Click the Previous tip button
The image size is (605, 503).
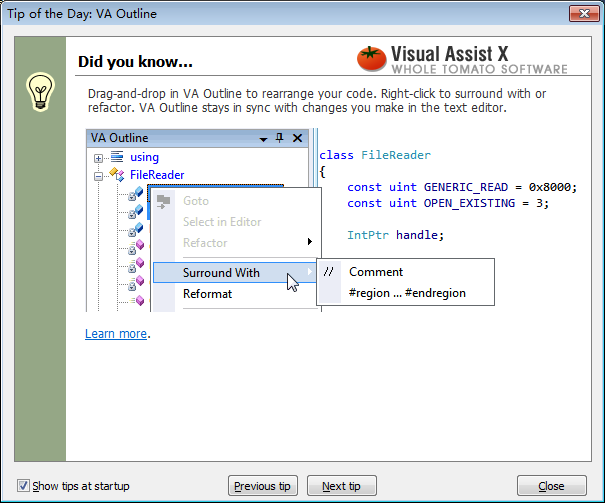coord(262,486)
